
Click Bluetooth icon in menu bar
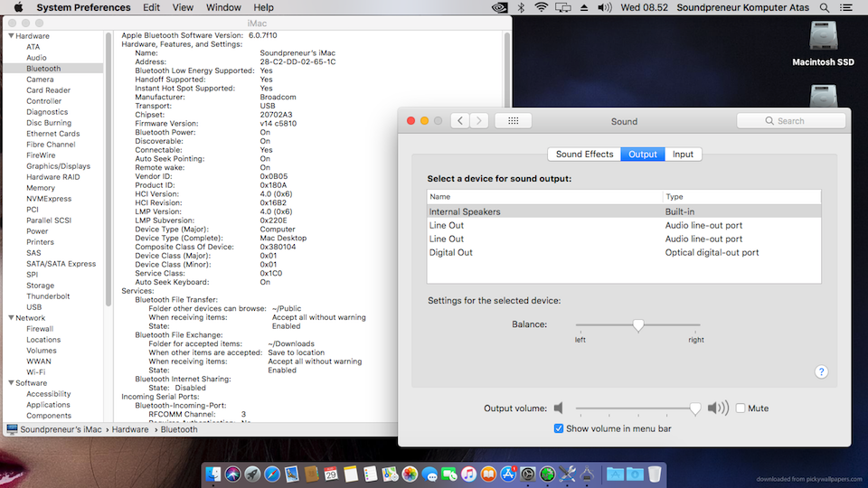(521, 7)
